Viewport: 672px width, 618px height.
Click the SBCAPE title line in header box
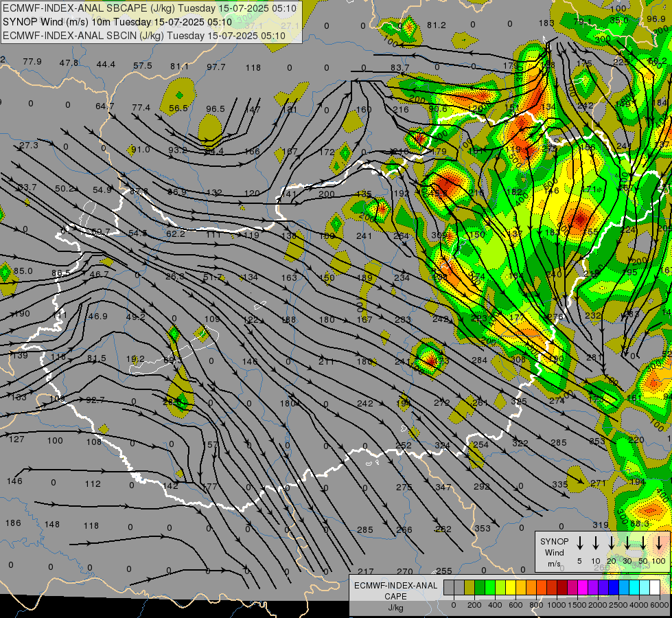[150, 8]
